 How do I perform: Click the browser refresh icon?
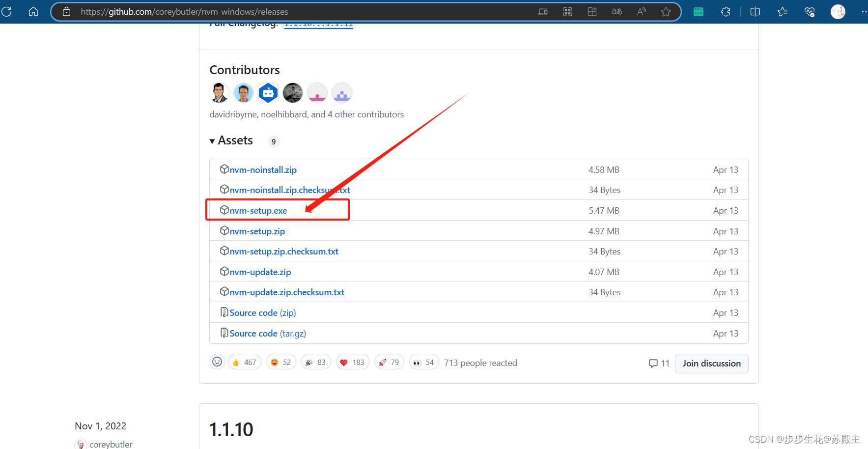pos(7,11)
